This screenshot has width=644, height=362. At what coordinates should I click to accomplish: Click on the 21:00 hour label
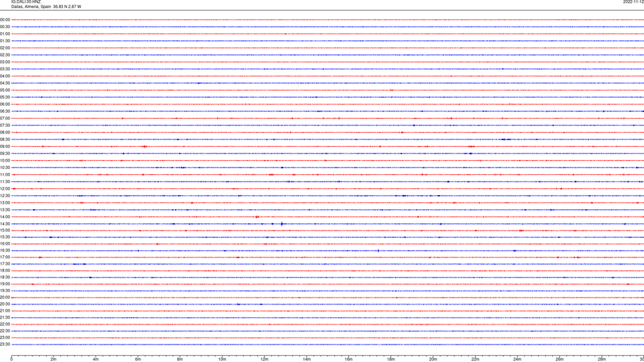[x=5, y=310]
